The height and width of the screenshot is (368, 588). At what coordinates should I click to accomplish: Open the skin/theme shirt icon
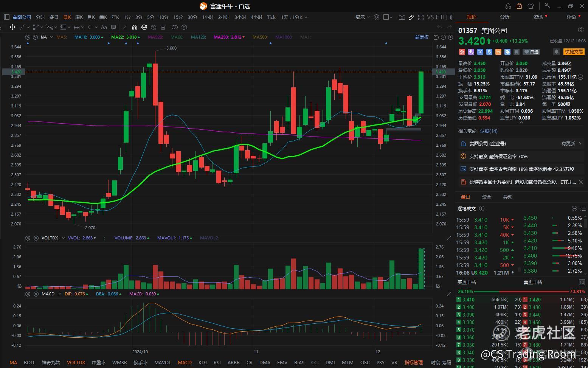click(x=531, y=6)
